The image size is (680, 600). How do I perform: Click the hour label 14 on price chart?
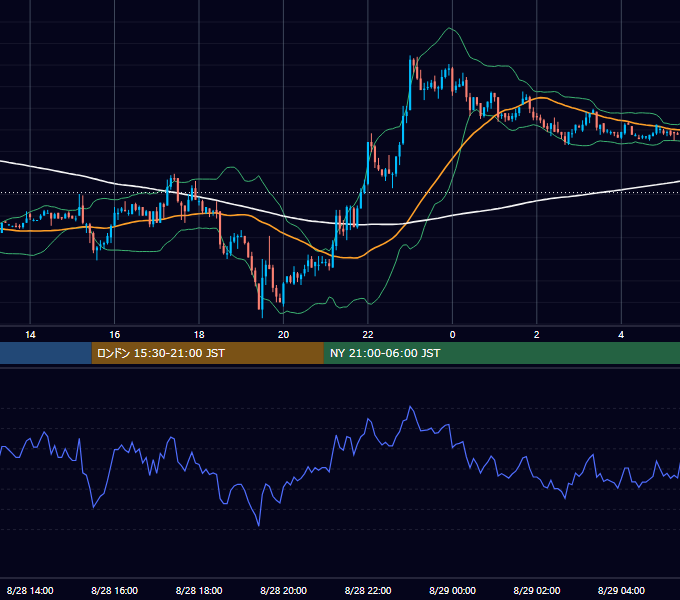click(x=30, y=335)
